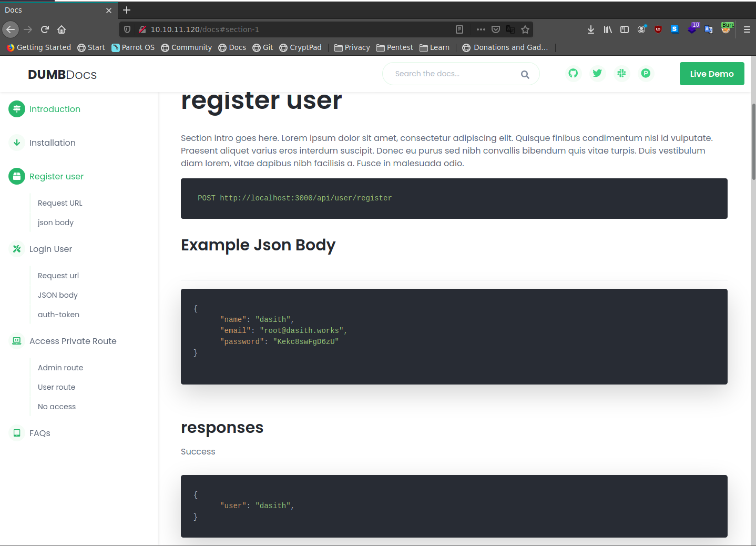Click the DUMBDocs logo
Image resolution: width=756 pixels, height=546 pixels.
tap(62, 75)
